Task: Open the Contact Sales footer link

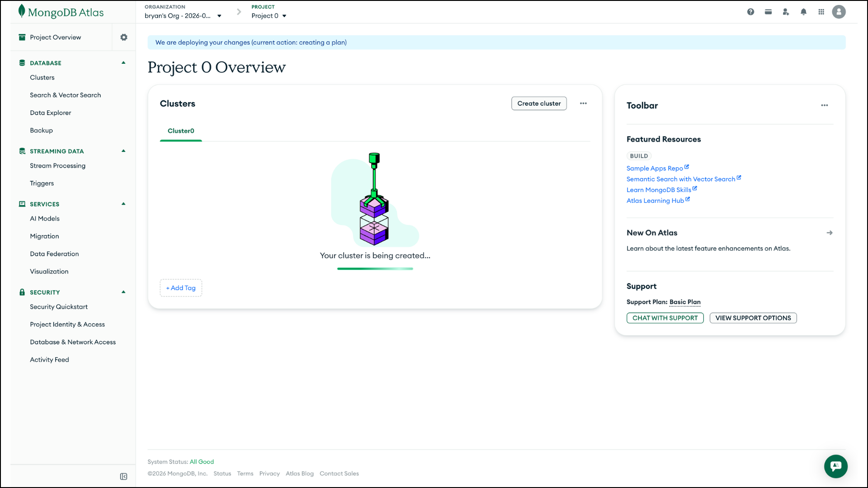Action: coord(339,473)
